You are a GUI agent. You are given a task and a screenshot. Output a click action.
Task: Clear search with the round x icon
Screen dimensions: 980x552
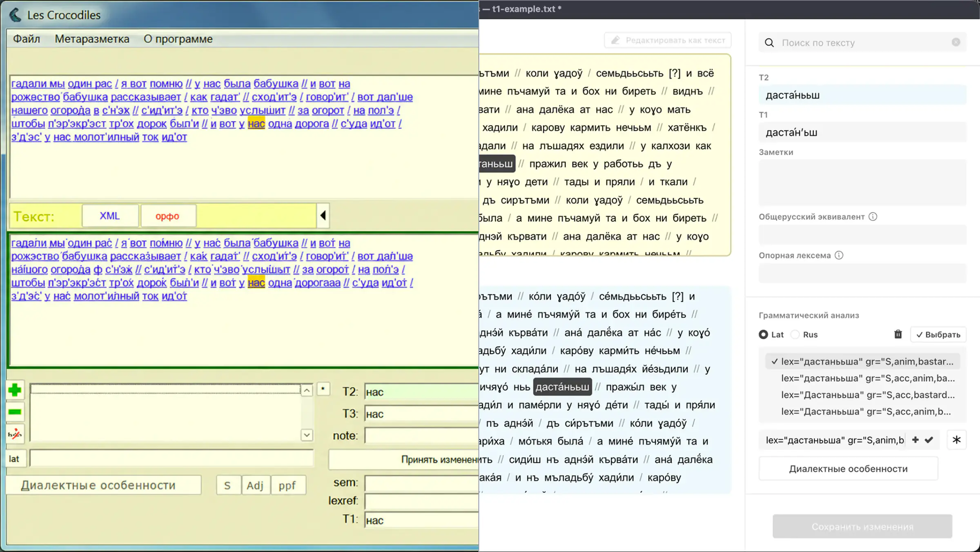(956, 42)
